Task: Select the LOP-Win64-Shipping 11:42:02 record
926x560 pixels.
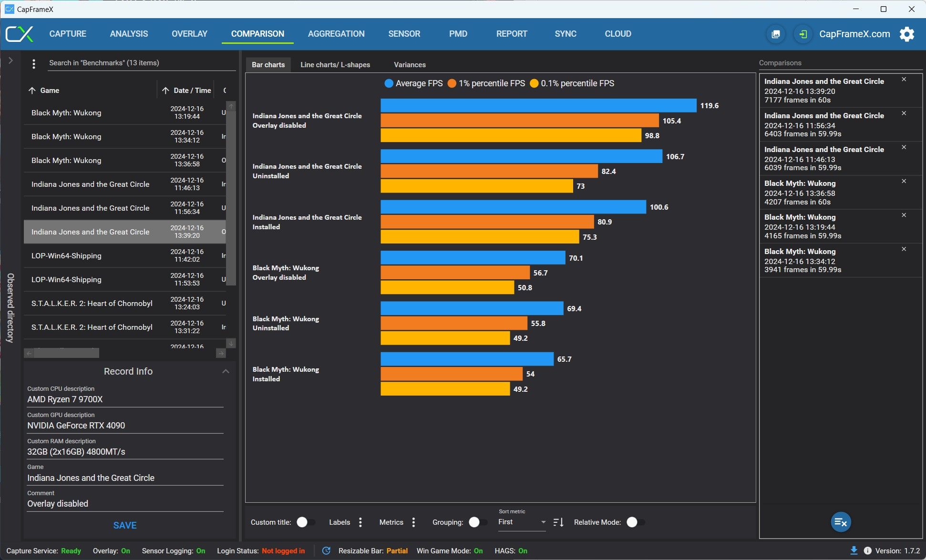Action: pos(125,256)
